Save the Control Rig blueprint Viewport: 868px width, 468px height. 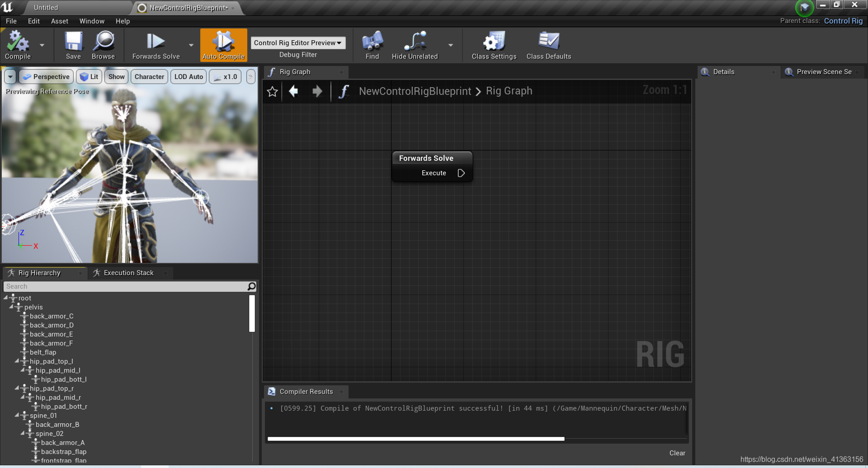[x=73, y=45]
